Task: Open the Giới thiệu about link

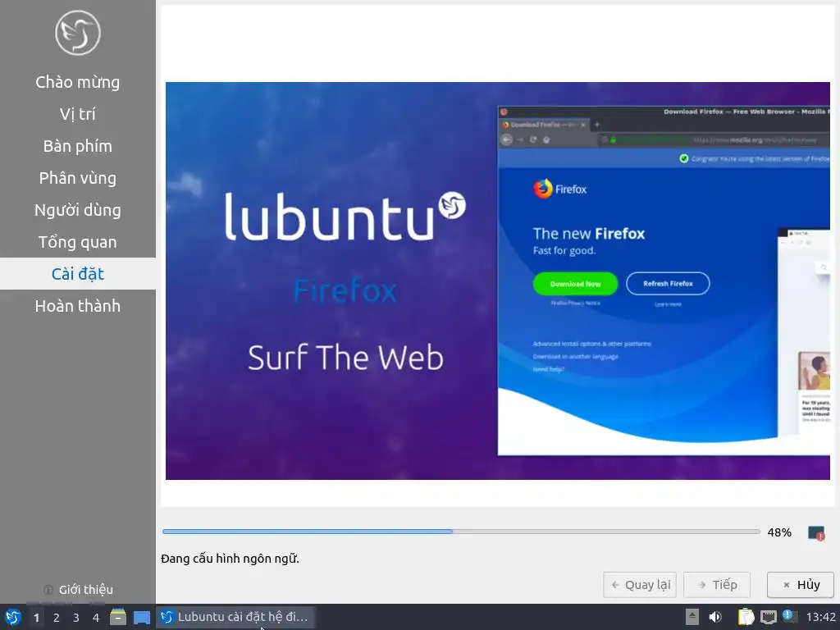Action: 78,590
